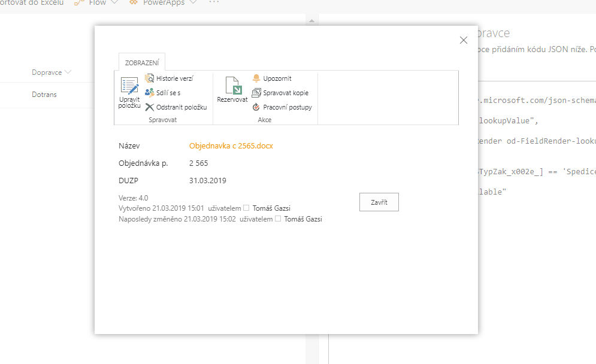Expand the PowerApps dropdown chevron
Viewport: 596px width, 364px height.
click(193, 2)
